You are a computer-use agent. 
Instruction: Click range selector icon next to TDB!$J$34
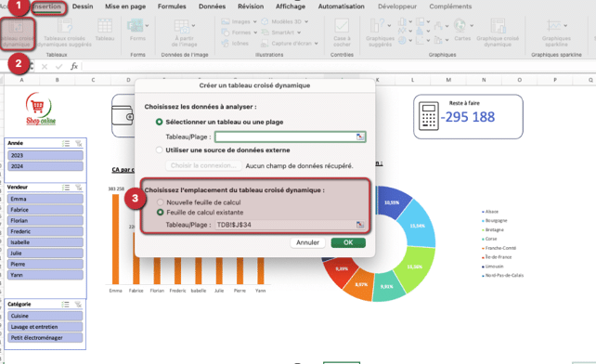point(360,225)
